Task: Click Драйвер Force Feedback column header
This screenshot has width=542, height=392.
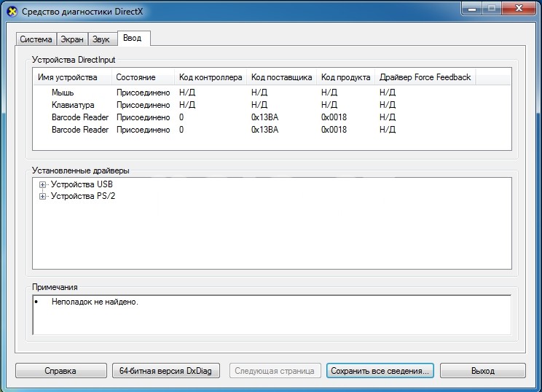Action: point(425,77)
